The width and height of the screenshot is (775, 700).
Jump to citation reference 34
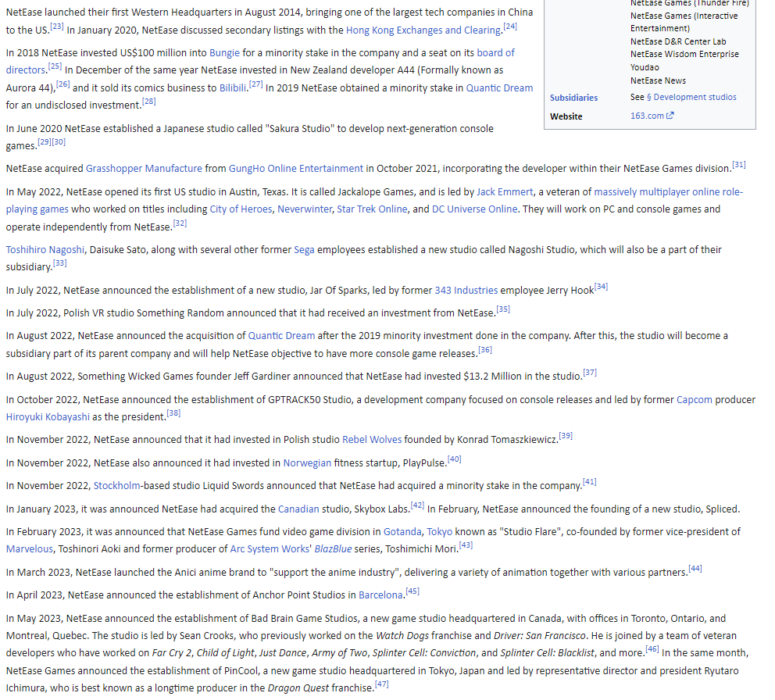(601, 286)
